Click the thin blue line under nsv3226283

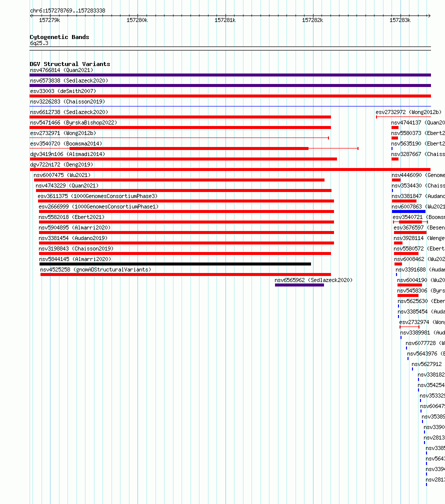tap(230, 106)
